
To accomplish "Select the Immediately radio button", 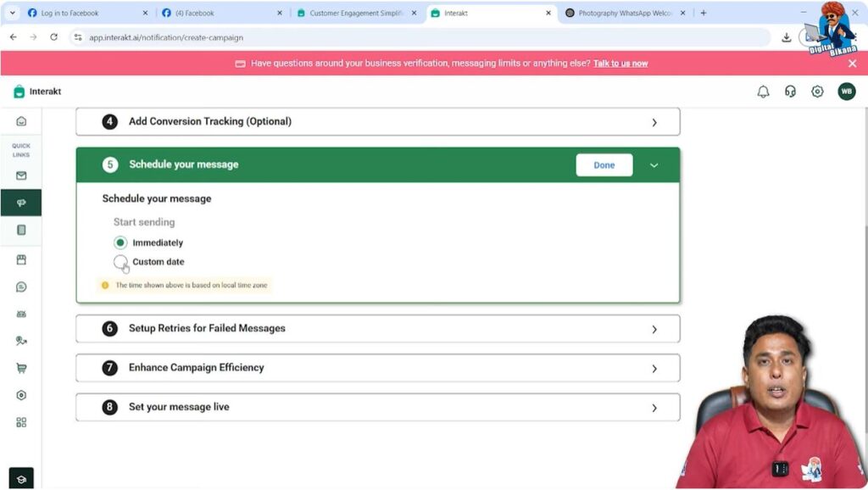I will pos(120,242).
